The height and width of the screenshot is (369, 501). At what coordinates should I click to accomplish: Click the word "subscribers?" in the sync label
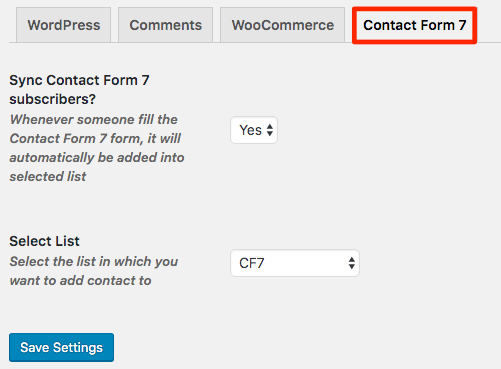(x=52, y=99)
